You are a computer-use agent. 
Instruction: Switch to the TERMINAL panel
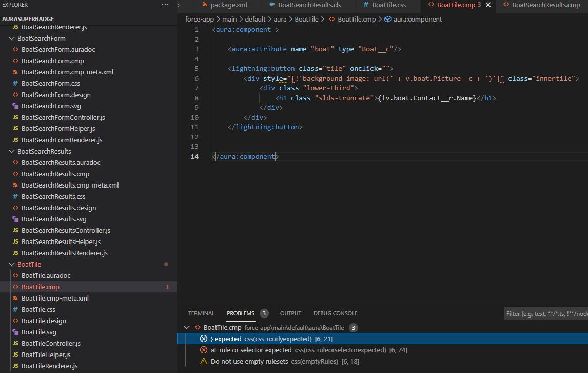[201, 313]
